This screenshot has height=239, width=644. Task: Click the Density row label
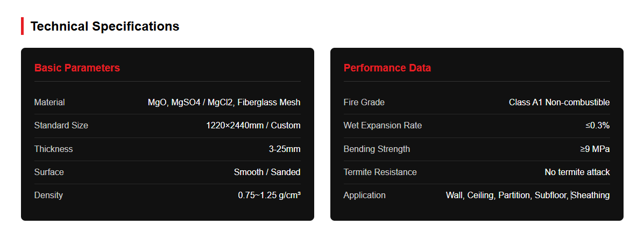click(x=48, y=195)
